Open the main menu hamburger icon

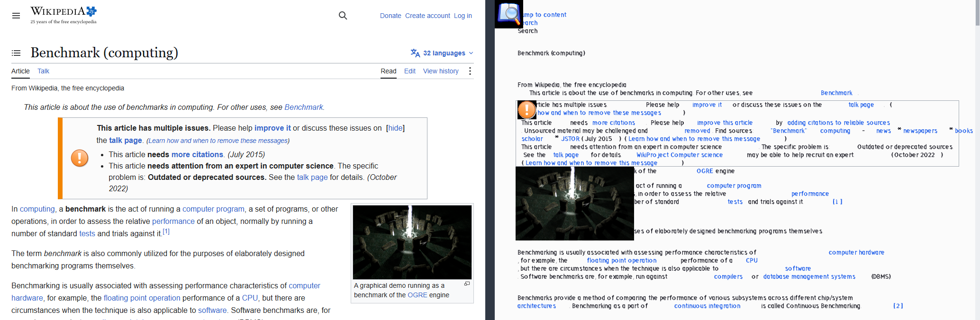[x=16, y=16]
